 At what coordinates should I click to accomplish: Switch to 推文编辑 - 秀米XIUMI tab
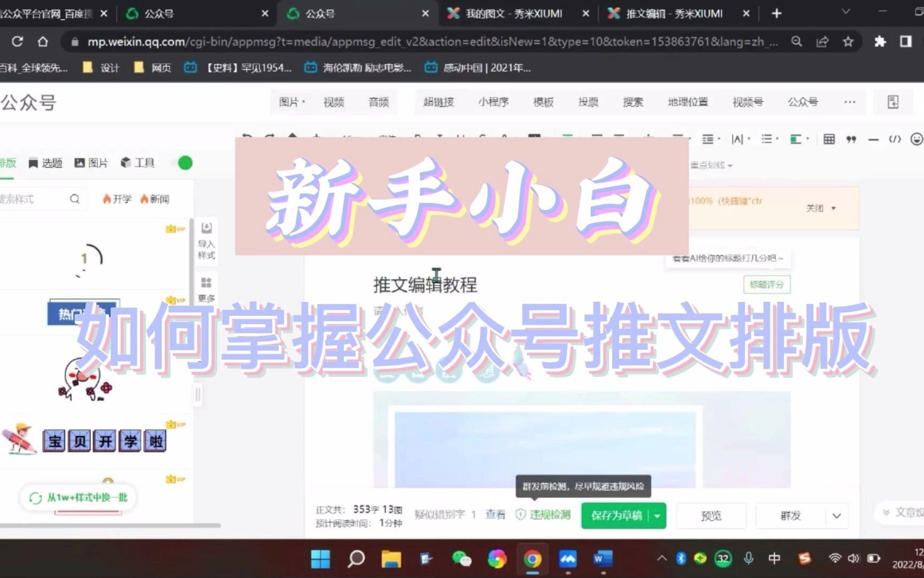click(679, 14)
